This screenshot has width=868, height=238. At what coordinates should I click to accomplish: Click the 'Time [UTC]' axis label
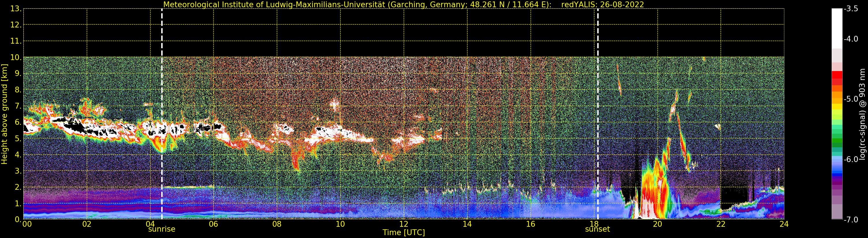[404, 233]
